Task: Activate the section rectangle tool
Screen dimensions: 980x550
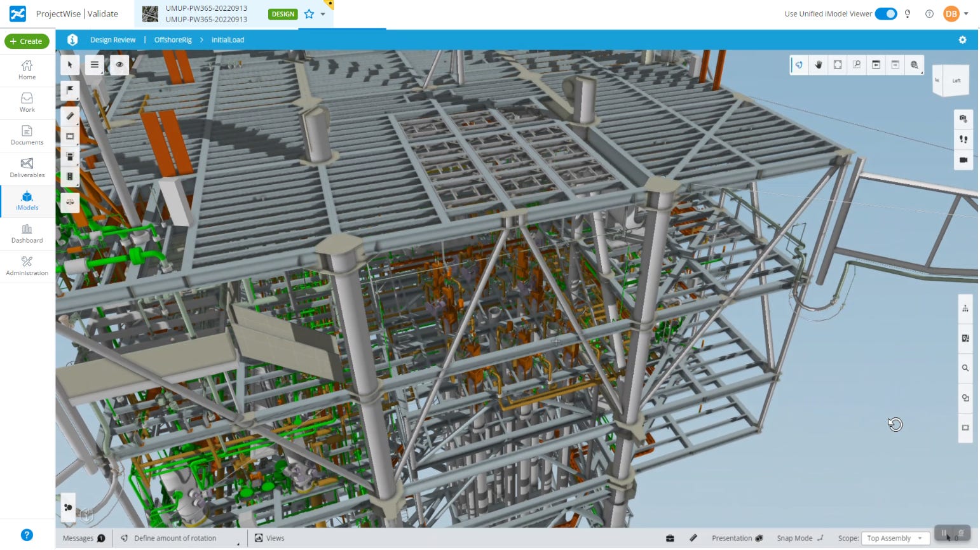Action: click(70, 136)
